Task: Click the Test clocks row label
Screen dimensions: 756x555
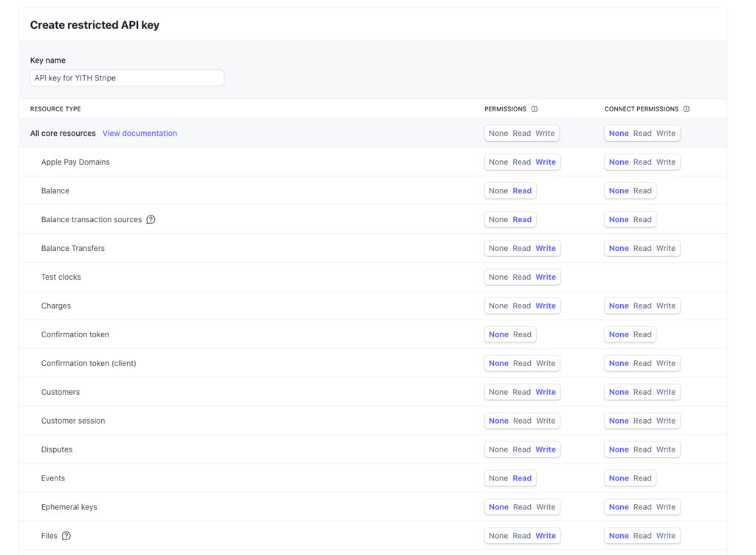Action: [61, 277]
